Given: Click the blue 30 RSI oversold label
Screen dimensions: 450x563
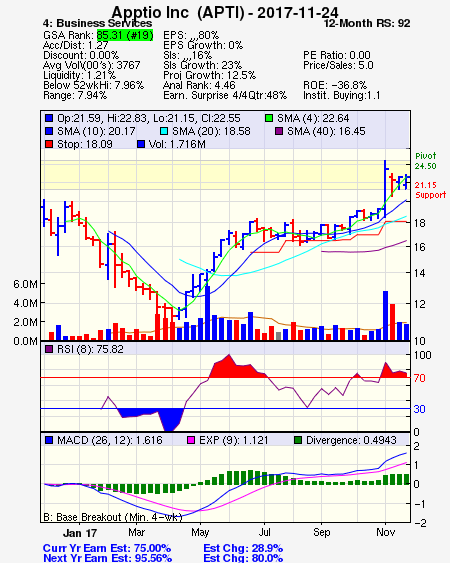Looking at the screenshot, I should point(419,409).
